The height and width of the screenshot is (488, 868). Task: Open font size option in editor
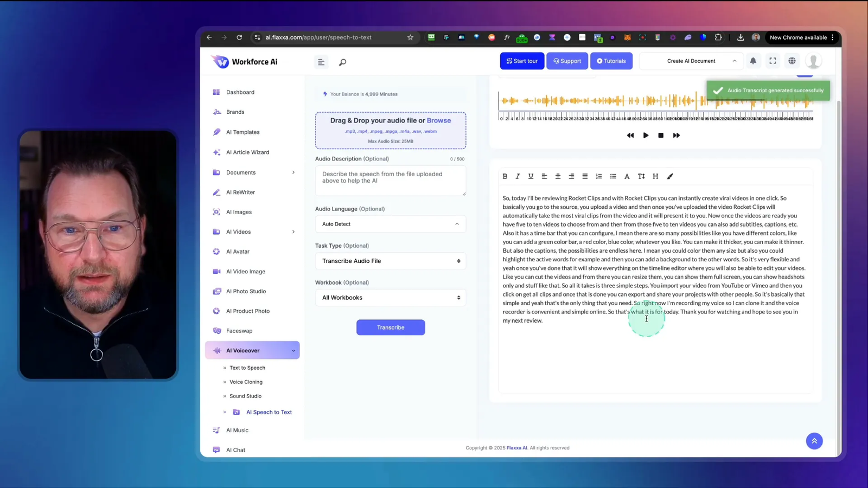tap(641, 176)
